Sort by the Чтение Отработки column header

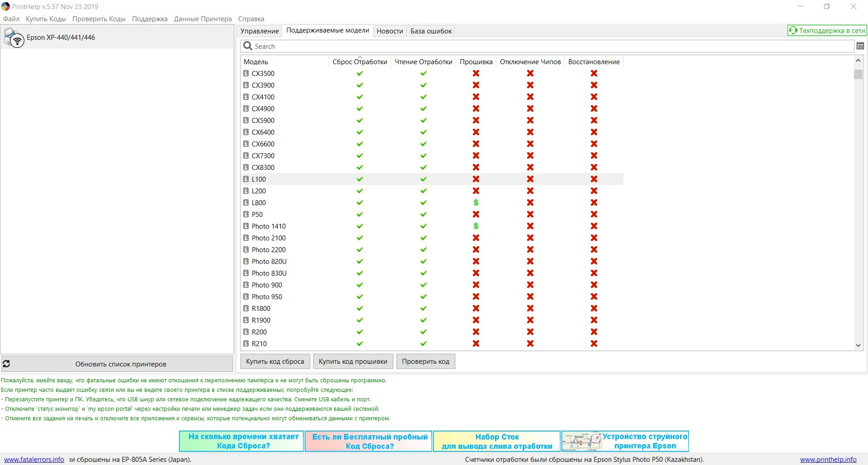(x=424, y=61)
